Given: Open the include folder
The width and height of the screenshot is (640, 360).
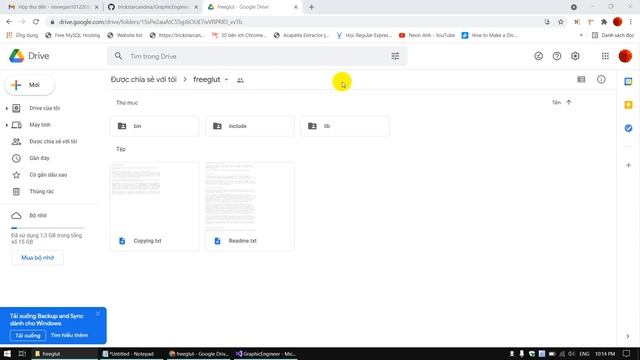Looking at the screenshot, I should coord(250,126).
